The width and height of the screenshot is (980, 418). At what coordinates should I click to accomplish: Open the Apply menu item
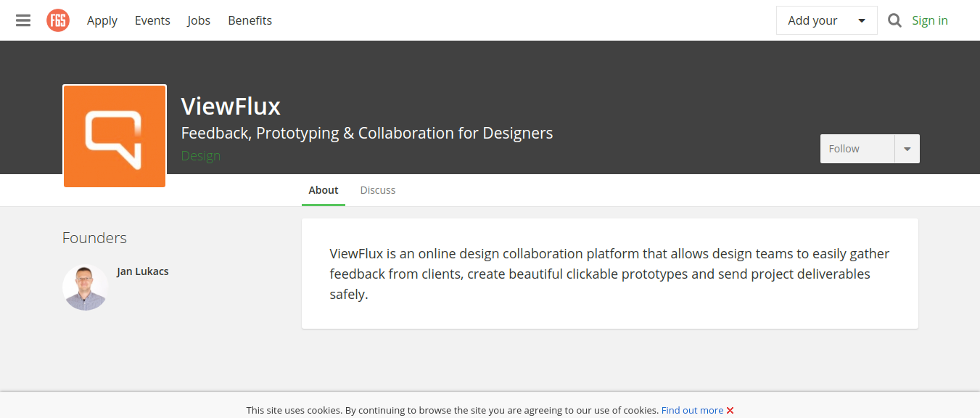point(102,20)
